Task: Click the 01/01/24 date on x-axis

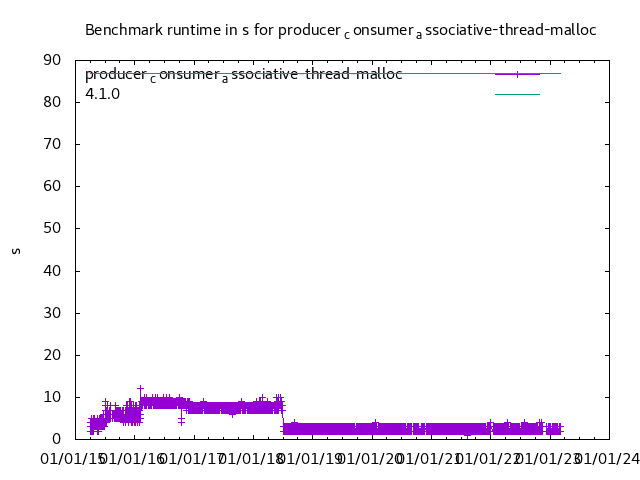Action: pyautogui.click(x=607, y=459)
